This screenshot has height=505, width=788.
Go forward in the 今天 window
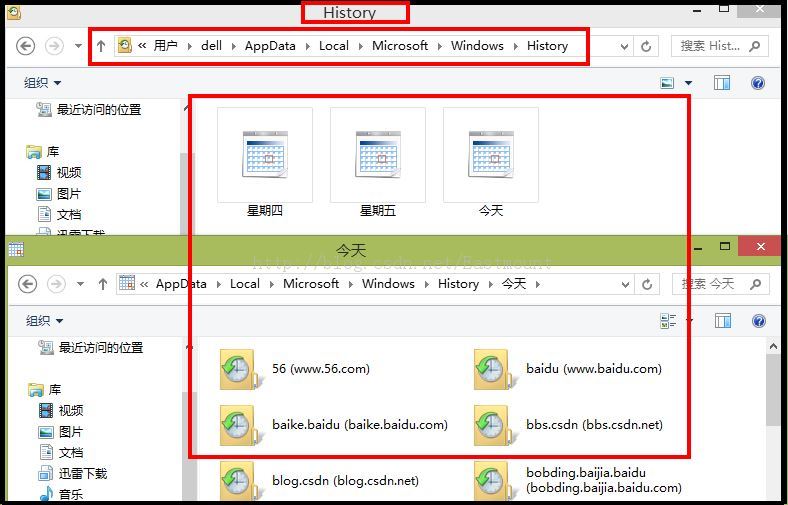pyautogui.click(x=56, y=284)
